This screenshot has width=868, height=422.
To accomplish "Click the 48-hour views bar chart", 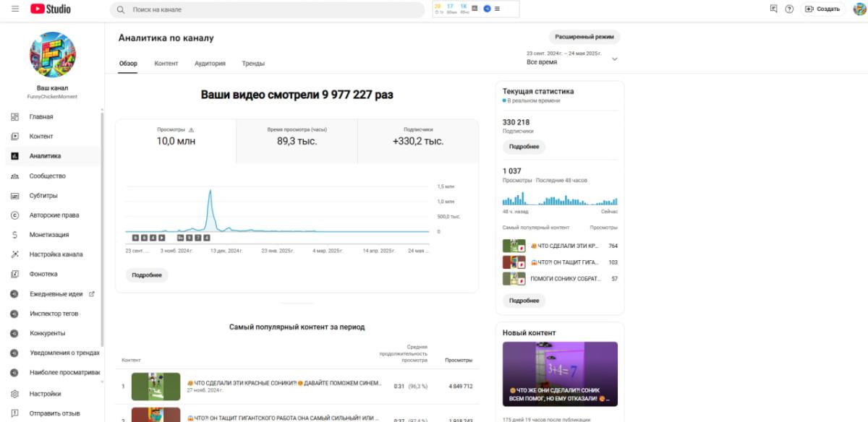I will click(x=560, y=200).
